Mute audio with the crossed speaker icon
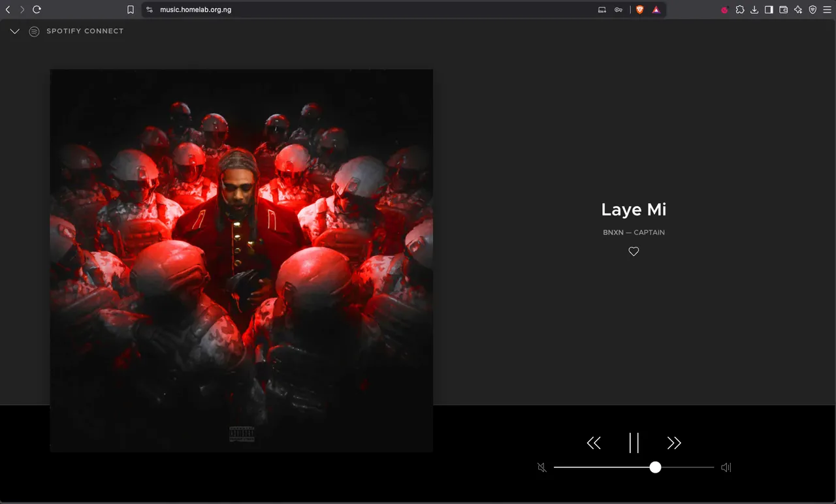Image resolution: width=836 pixels, height=504 pixels. pyautogui.click(x=542, y=467)
